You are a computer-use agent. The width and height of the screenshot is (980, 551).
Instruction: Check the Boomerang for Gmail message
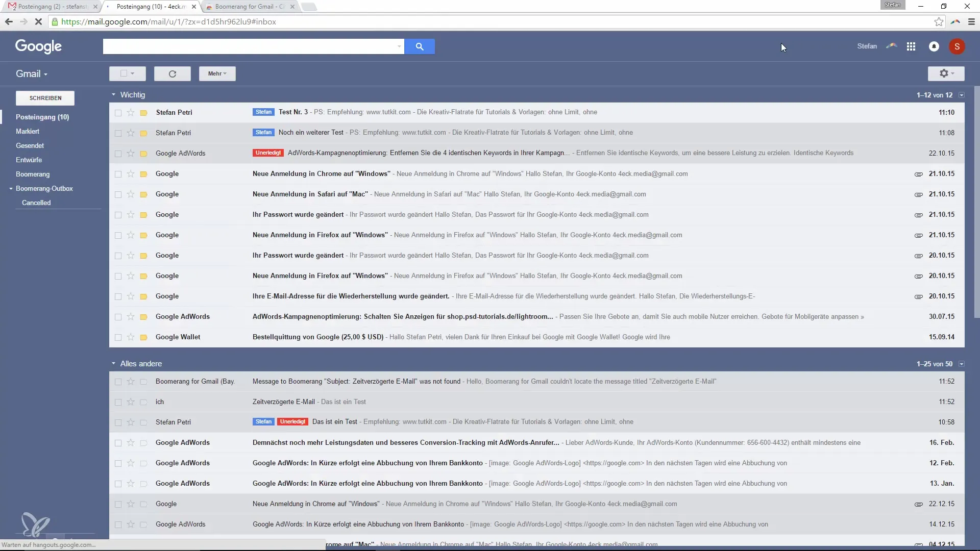[118, 382]
